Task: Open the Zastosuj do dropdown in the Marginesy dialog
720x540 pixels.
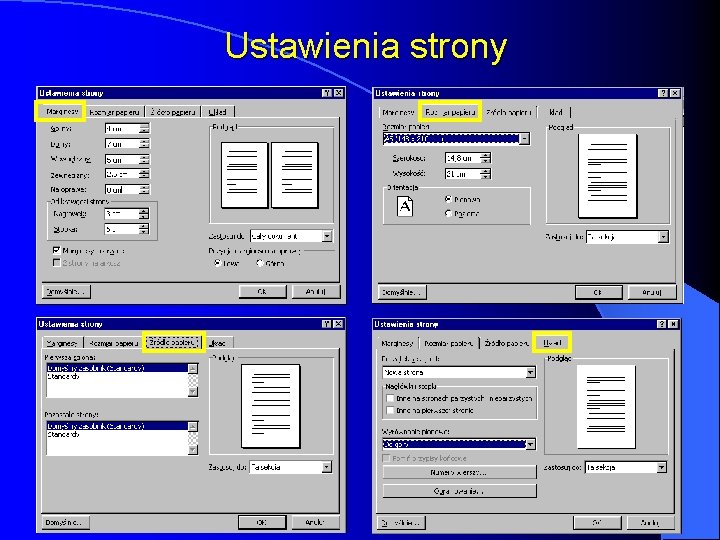Action: (x=327, y=236)
